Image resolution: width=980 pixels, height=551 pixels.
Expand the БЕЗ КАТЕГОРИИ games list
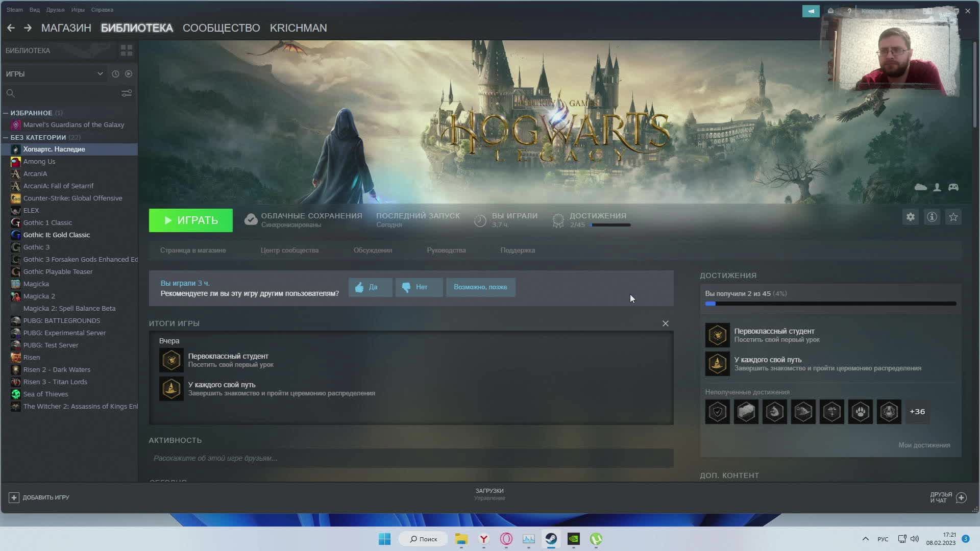point(38,137)
